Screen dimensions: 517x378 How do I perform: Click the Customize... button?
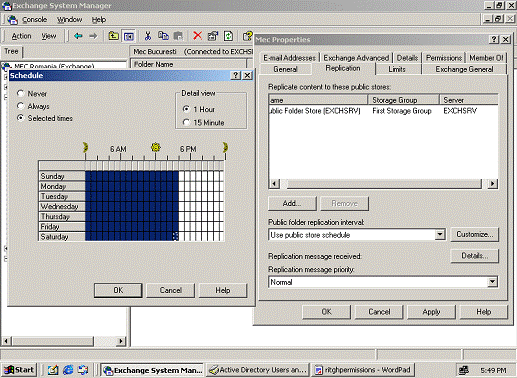[474, 234]
